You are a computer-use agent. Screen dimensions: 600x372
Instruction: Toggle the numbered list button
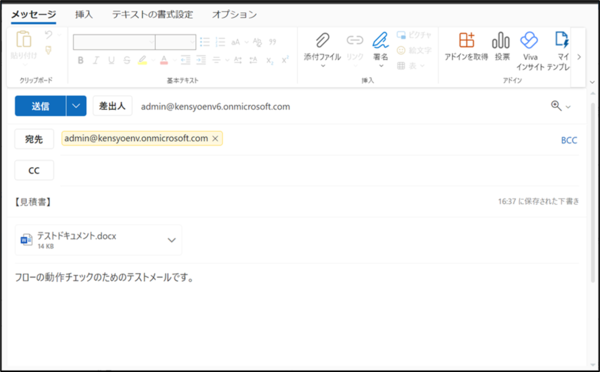pos(220,42)
